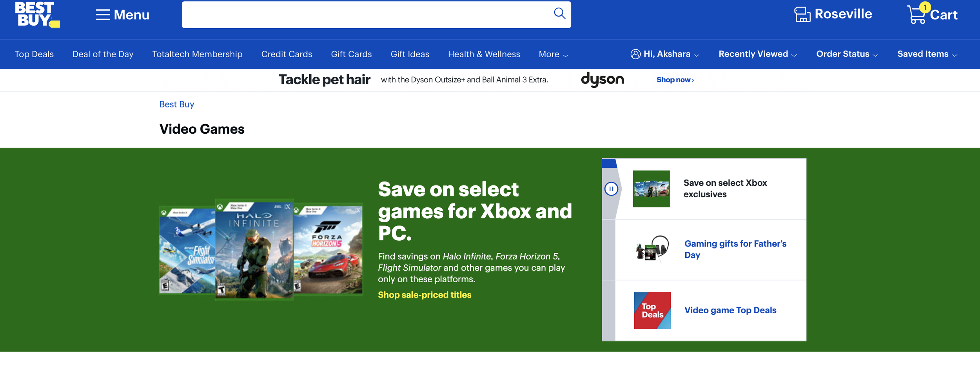Expand Hi, Akshara account menu
980x365 pixels.
click(x=665, y=54)
